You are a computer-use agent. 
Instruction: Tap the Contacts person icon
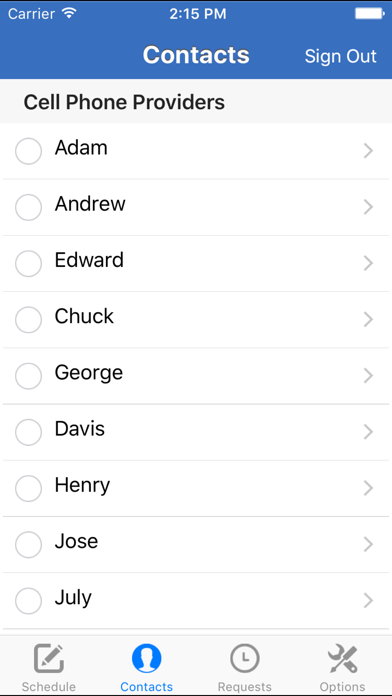point(147,658)
